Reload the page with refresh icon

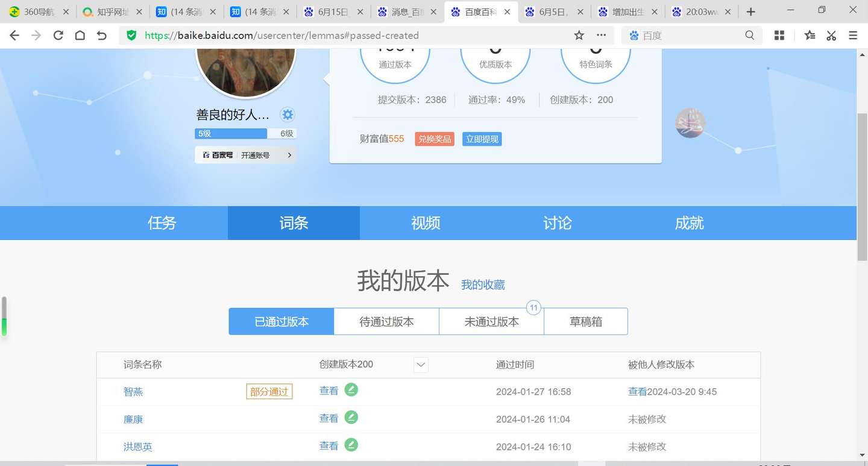pyautogui.click(x=58, y=36)
